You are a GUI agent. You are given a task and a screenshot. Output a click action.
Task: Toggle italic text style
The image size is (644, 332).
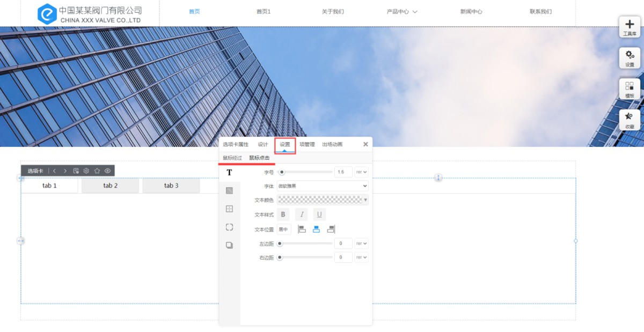click(x=302, y=215)
